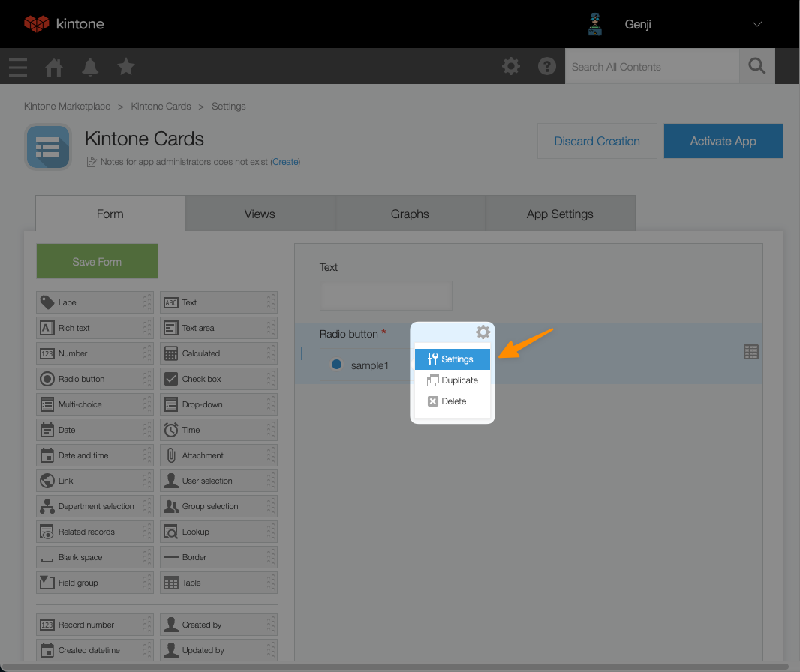Select Delete in the field menu
The image size is (800, 672).
click(x=452, y=401)
